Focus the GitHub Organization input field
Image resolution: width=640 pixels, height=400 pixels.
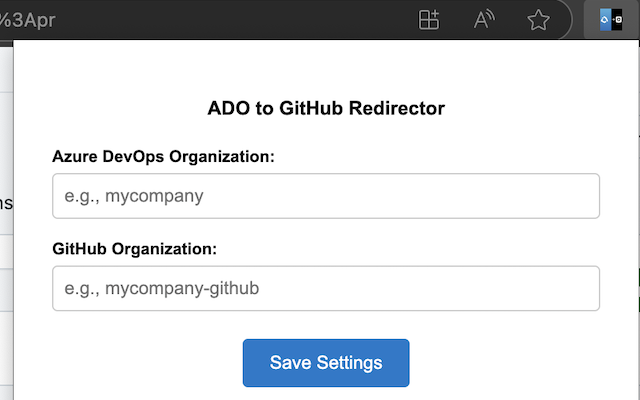tap(326, 288)
